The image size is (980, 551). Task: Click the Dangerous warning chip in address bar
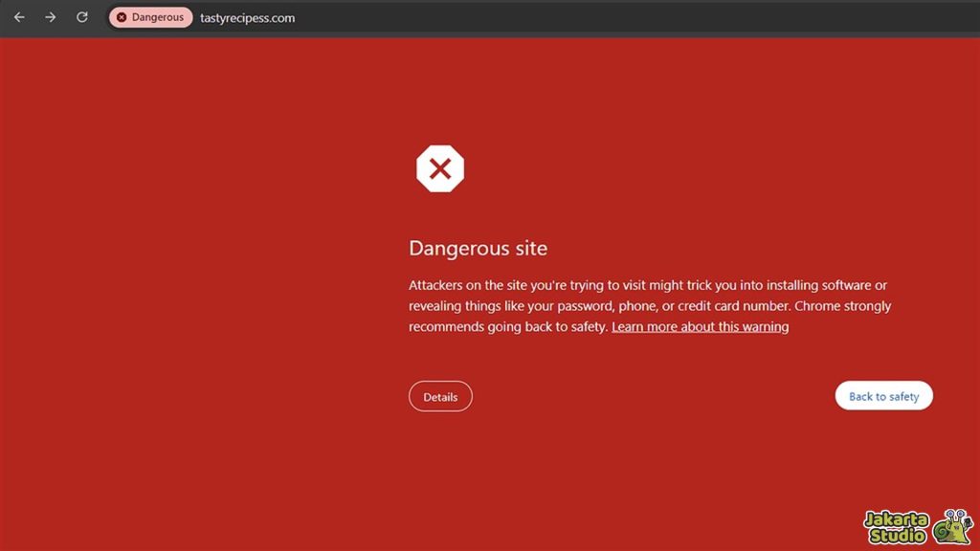pyautogui.click(x=150, y=17)
